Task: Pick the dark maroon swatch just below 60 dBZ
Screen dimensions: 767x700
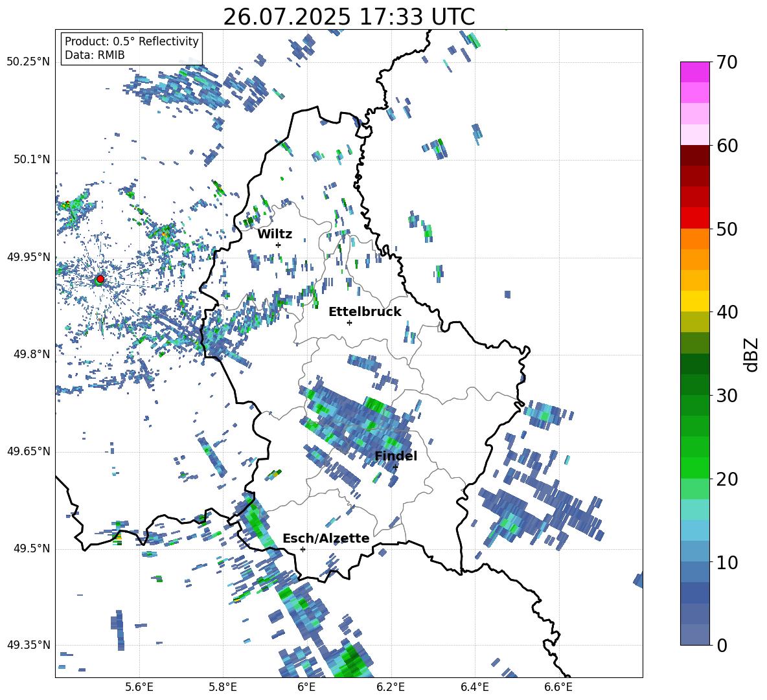Action: [694, 155]
